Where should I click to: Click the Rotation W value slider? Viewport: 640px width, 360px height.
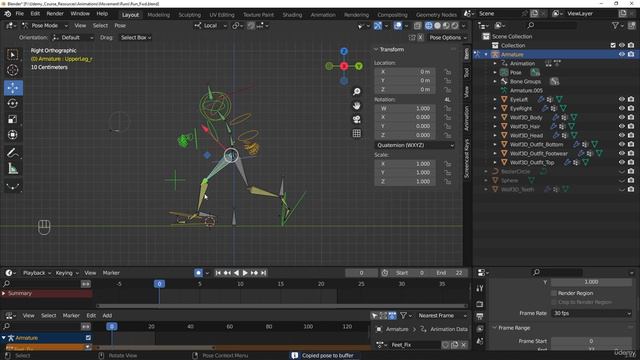click(405, 109)
